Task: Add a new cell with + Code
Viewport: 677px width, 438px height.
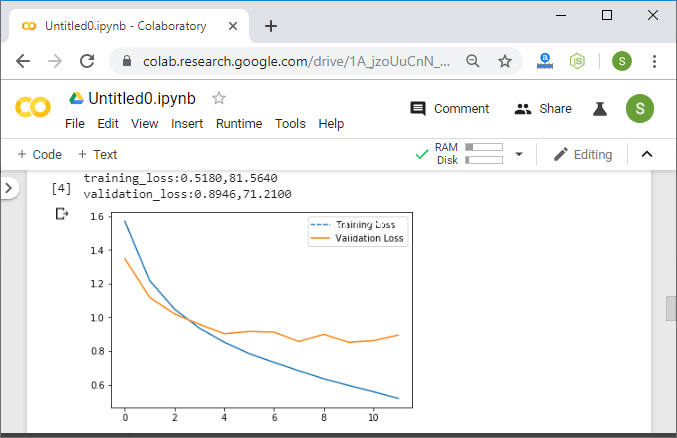Action: 40,154
